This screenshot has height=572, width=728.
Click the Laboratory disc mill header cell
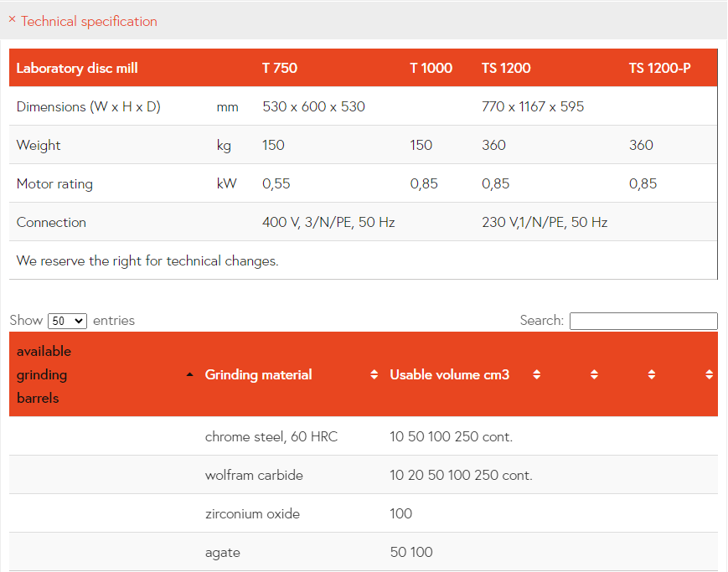click(x=77, y=68)
